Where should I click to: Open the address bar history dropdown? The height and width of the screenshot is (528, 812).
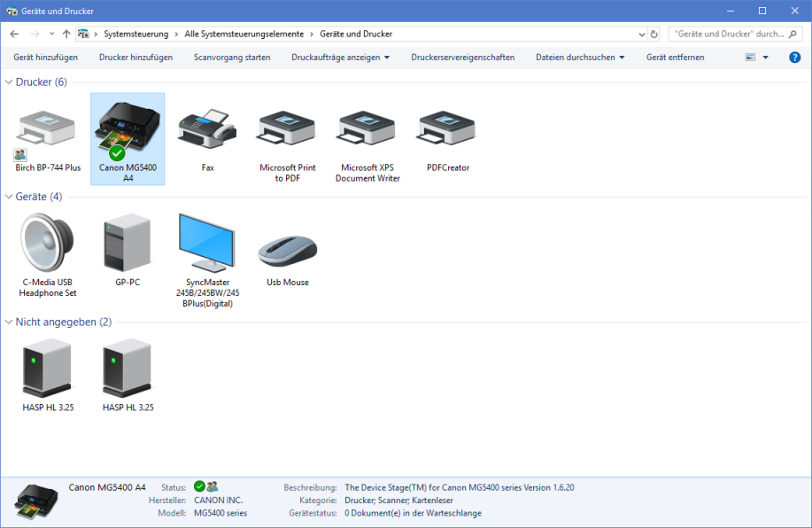point(642,35)
